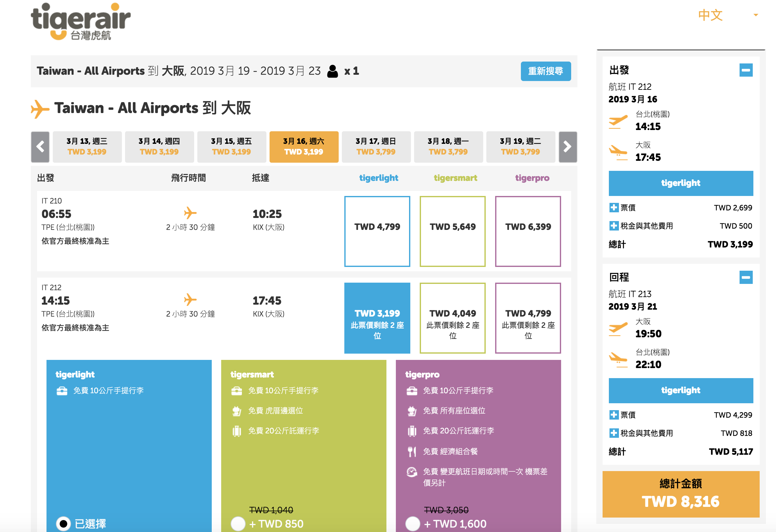Click tigersmart hand luggage briefcase icon

pos(237,391)
